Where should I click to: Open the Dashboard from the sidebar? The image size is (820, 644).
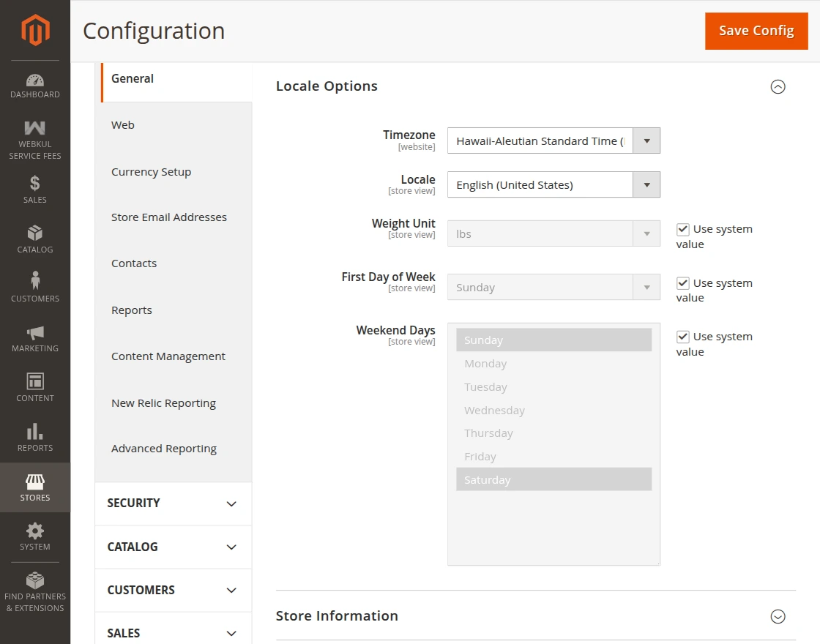click(x=35, y=86)
